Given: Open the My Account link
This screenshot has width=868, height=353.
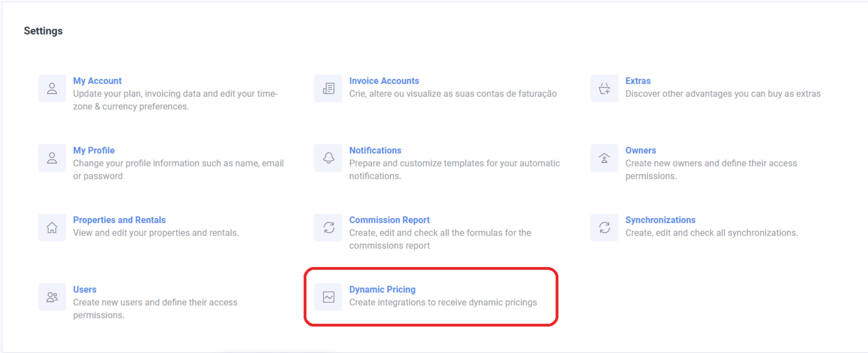Looking at the screenshot, I should [x=97, y=81].
